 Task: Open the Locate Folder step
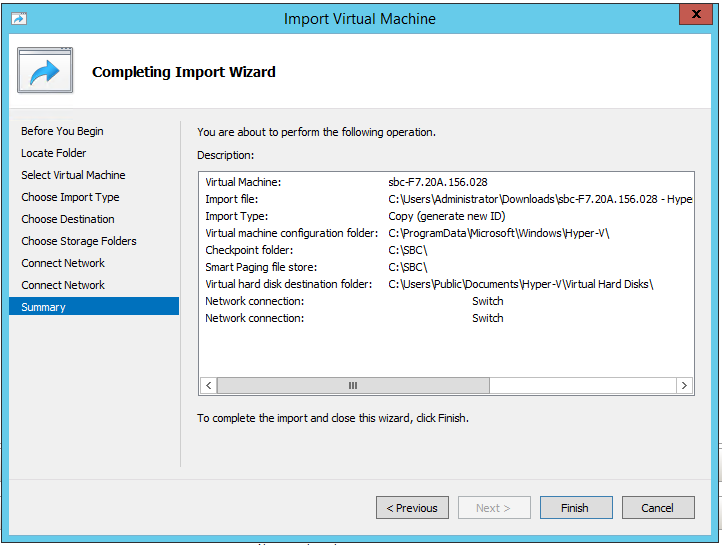(54, 153)
